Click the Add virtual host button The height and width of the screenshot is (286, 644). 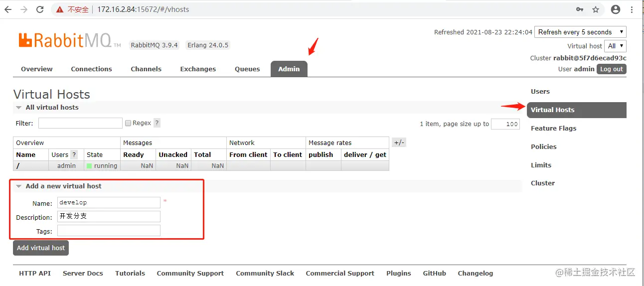point(41,248)
